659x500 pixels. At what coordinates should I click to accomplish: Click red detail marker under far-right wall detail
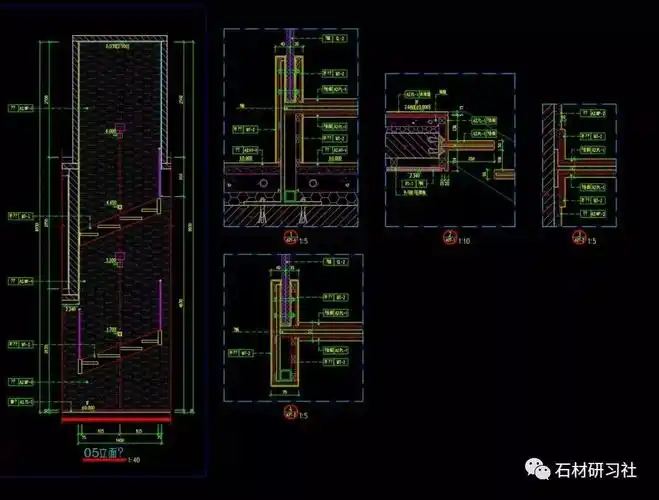(x=577, y=238)
